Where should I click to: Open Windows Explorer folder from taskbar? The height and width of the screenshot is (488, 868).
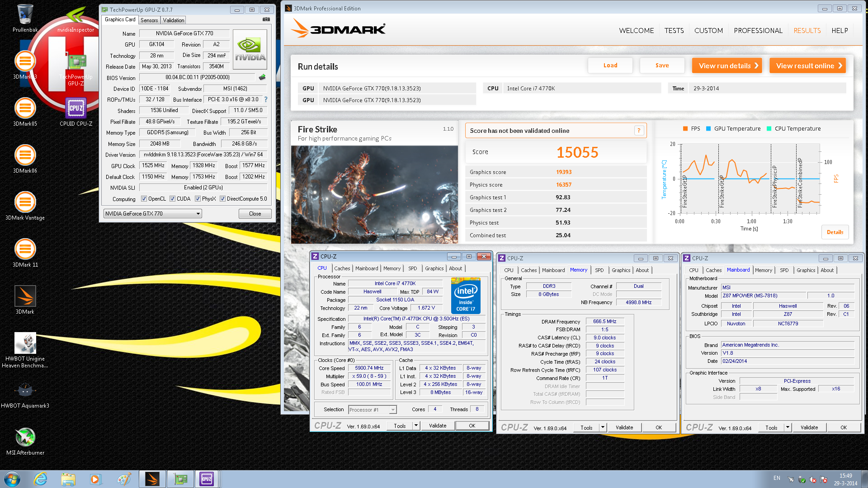[68, 479]
